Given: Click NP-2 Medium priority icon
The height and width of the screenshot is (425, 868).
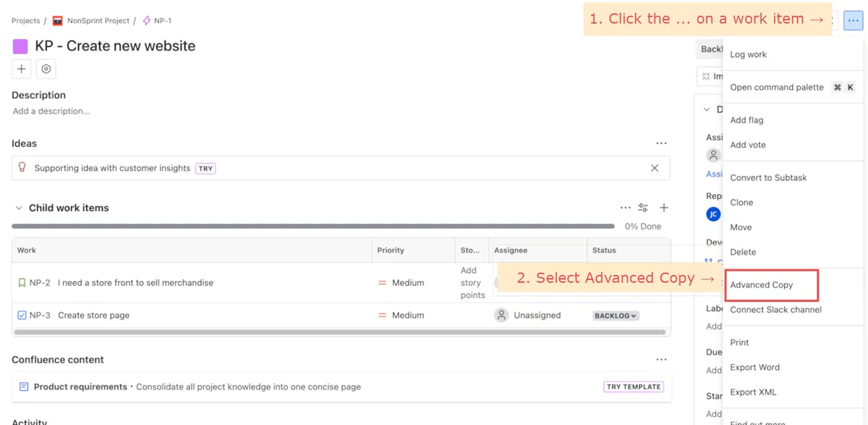Looking at the screenshot, I should 383,283.
